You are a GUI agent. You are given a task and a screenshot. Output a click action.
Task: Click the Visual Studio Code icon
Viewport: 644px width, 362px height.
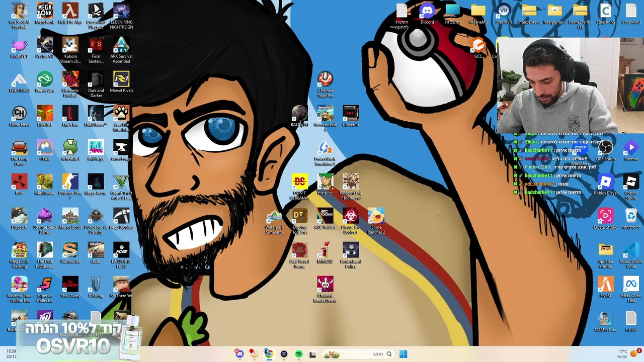[631, 255]
